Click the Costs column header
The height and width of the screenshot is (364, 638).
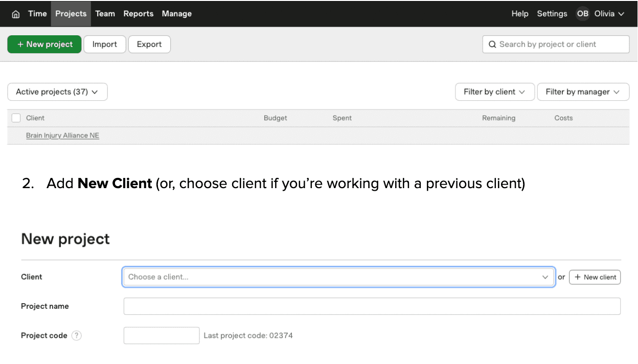pyautogui.click(x=563, y=118)
